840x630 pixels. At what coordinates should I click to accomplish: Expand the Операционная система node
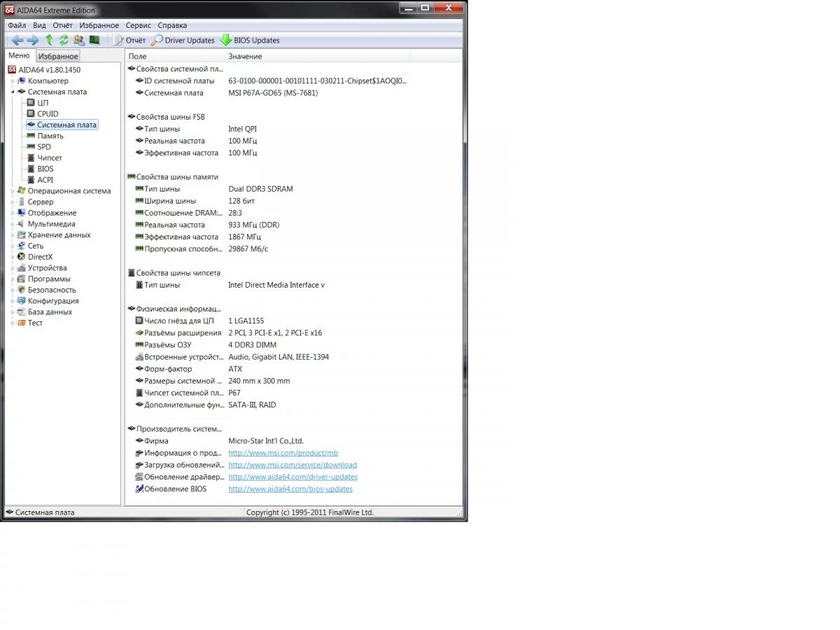13,191
